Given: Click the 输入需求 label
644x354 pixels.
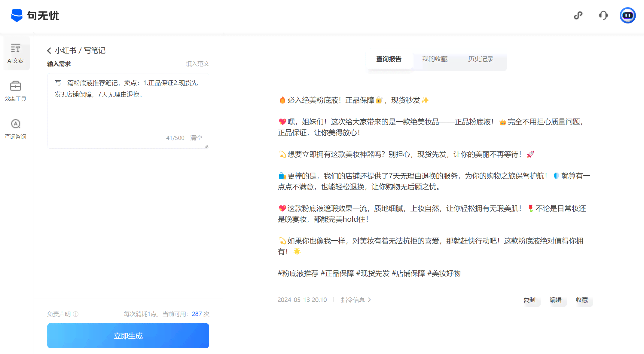Looking at the screenshot, I should pos(59,64).
